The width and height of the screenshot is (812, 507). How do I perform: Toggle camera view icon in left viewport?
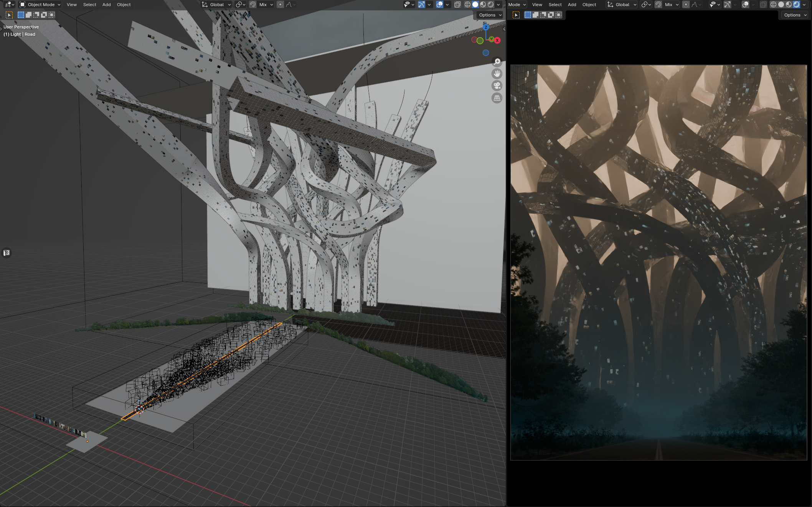point(497,86)
